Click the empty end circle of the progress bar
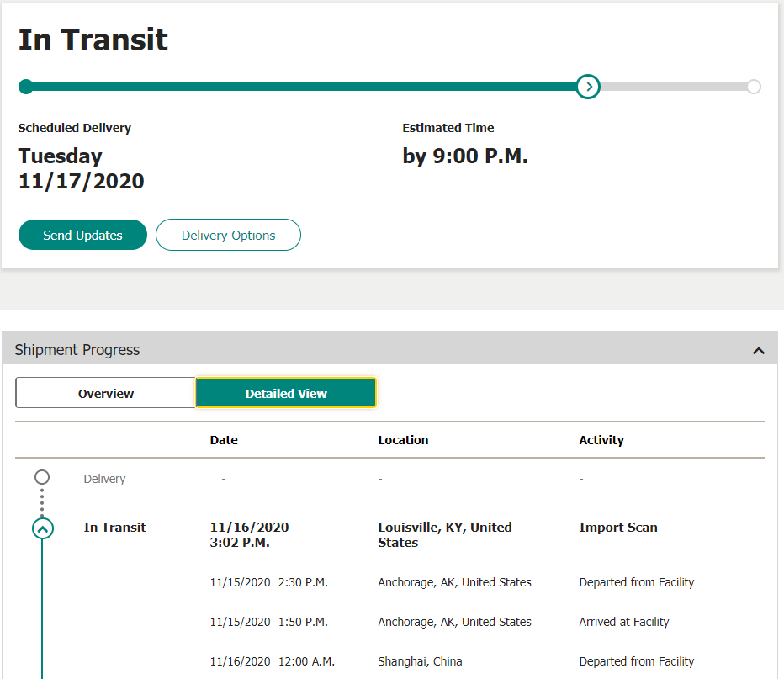 [753, 87]
